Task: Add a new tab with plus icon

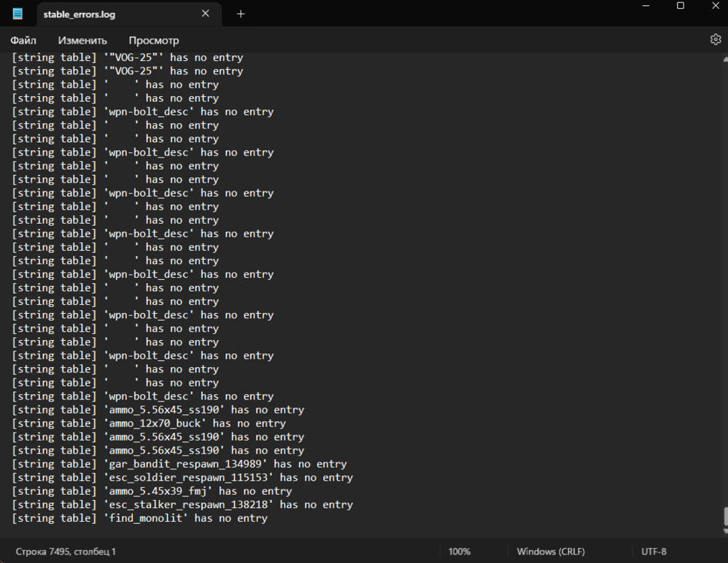Action: 240,14
